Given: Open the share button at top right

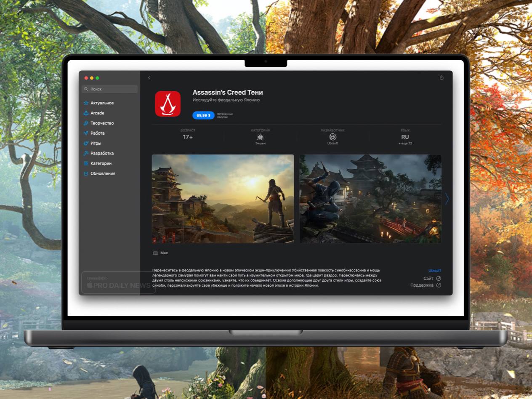Looking at the screenshot, I should tap(442, 77).
